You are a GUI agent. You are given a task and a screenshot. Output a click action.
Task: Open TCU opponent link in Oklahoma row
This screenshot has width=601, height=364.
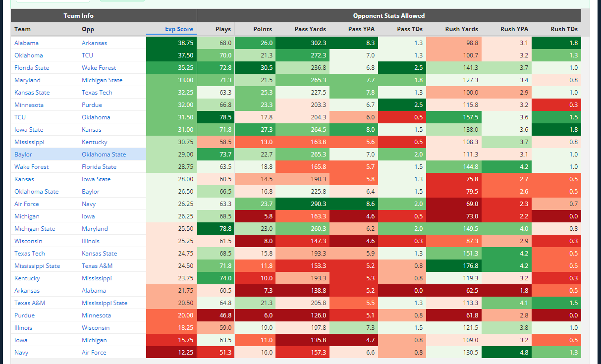(87, 55)
